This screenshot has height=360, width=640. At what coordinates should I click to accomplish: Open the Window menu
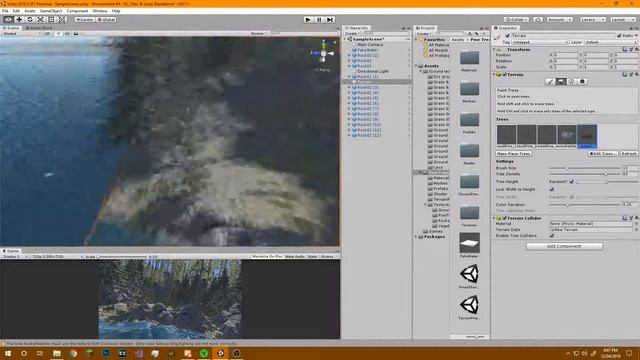(100, 11)
